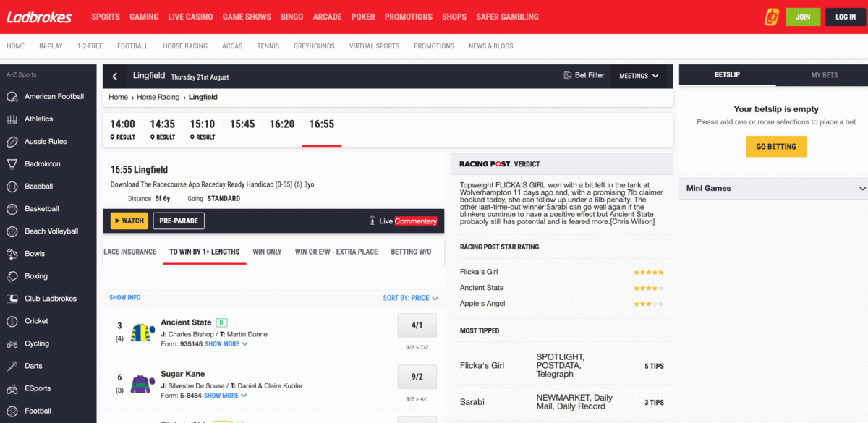Select the 15:45 race time
Screen dimensions: 868x423
tap(242, 124)
